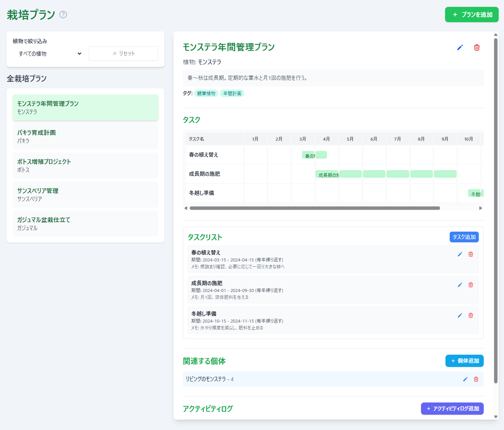The height and width of the screenshot is (430, 504).
Task: Delete the モンステラ年間管理プラン plan (trash icon)
Action: tap(477, 47)
